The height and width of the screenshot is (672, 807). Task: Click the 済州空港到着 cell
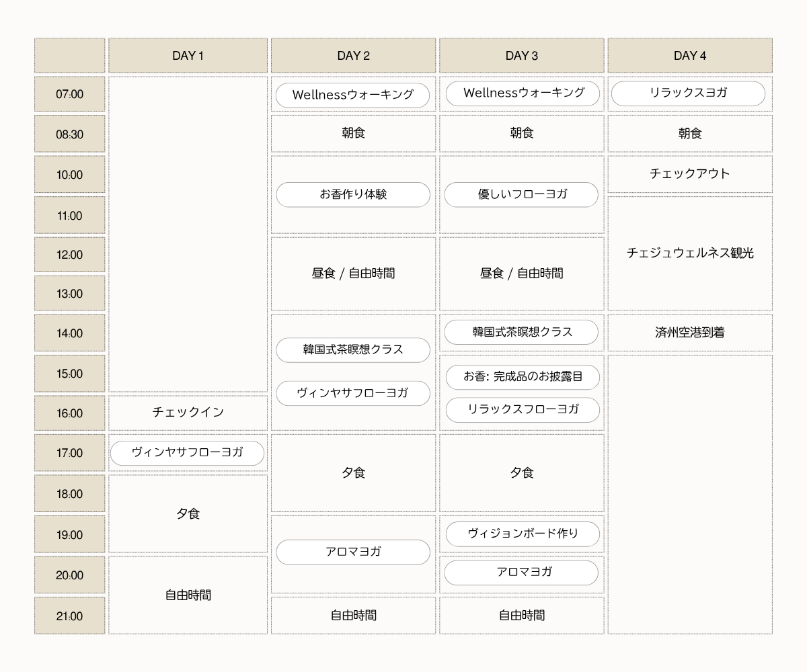click(690, 333)
